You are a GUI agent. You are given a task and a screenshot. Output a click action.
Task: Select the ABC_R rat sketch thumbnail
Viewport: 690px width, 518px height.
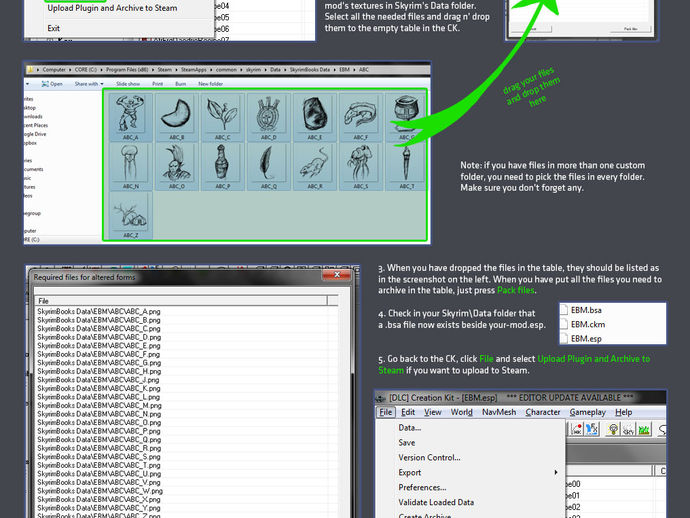click(315, 166)
